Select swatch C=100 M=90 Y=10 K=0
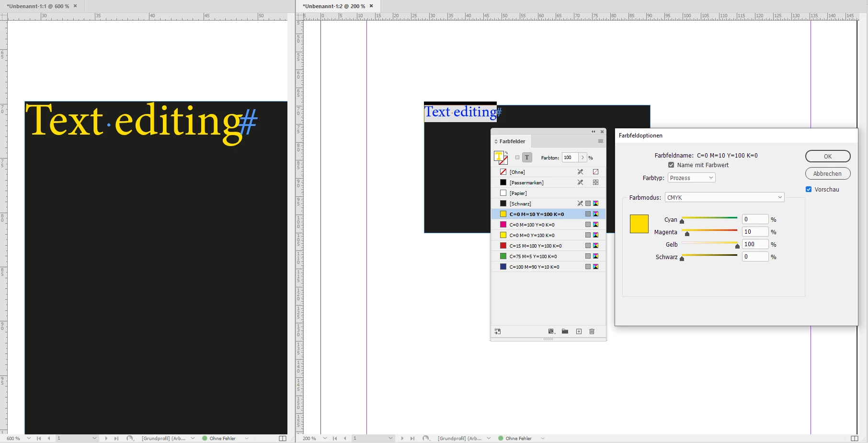Viewport: 868px width, 443px height. [x=548, y=267]
